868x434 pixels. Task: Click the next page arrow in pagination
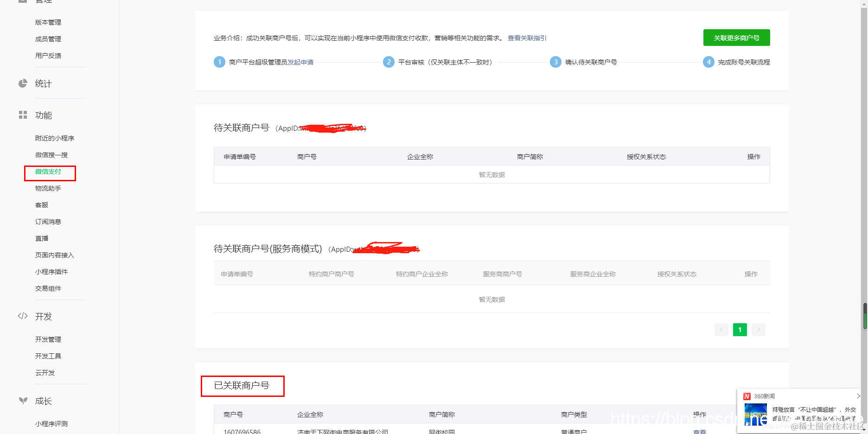758,329
